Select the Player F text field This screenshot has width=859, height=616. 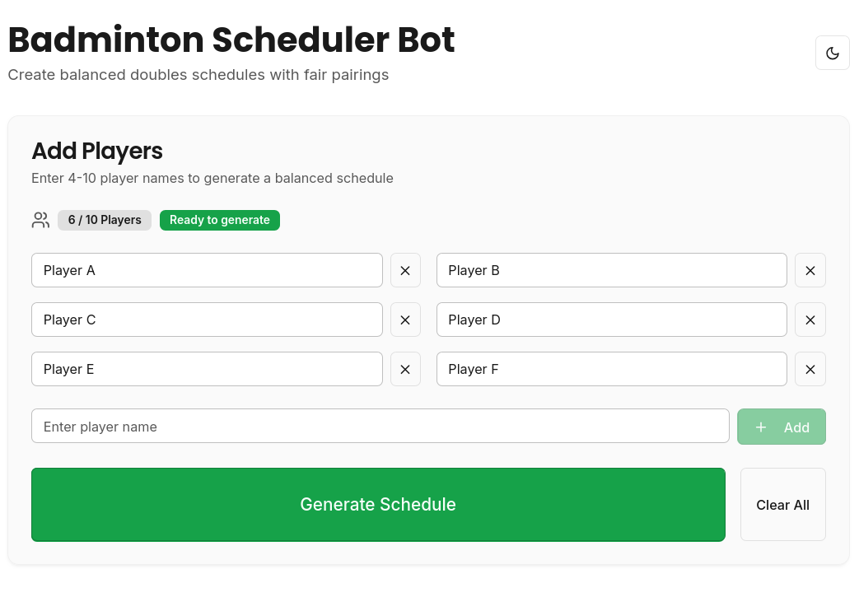[611, 369]
